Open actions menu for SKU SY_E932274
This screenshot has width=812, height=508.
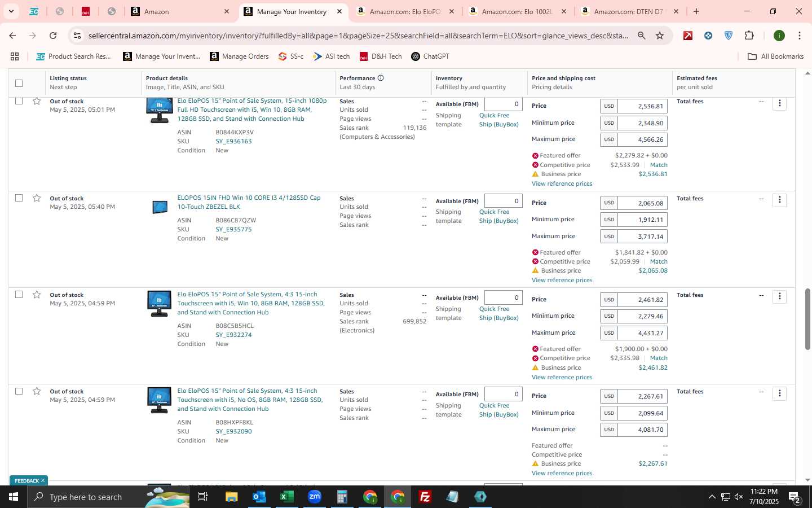pyautogui.click(x=780, y=296)
